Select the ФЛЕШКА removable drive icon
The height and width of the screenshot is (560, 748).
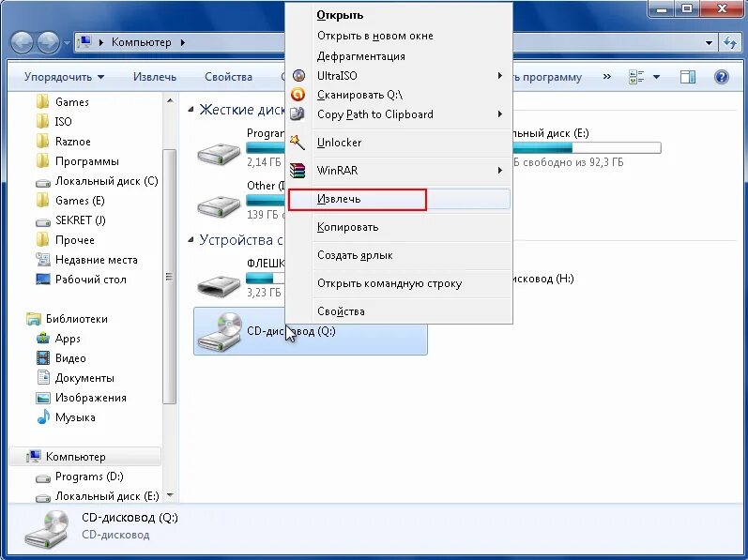tap(219, 285)
